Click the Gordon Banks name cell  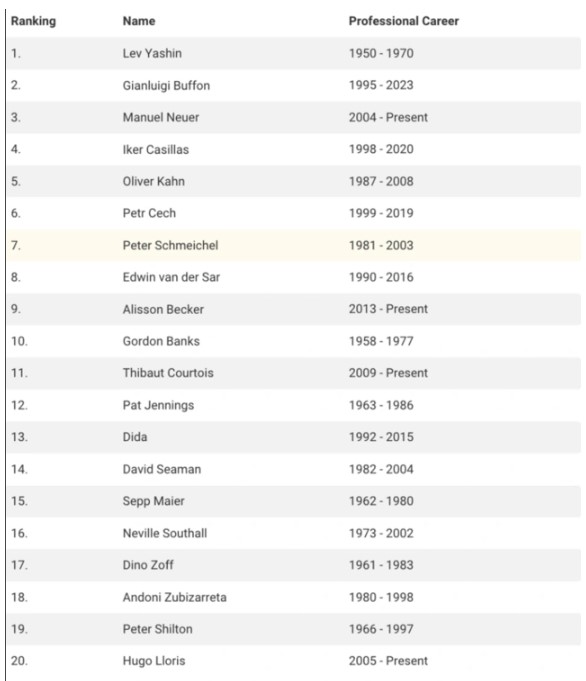[x=161, y=341]
